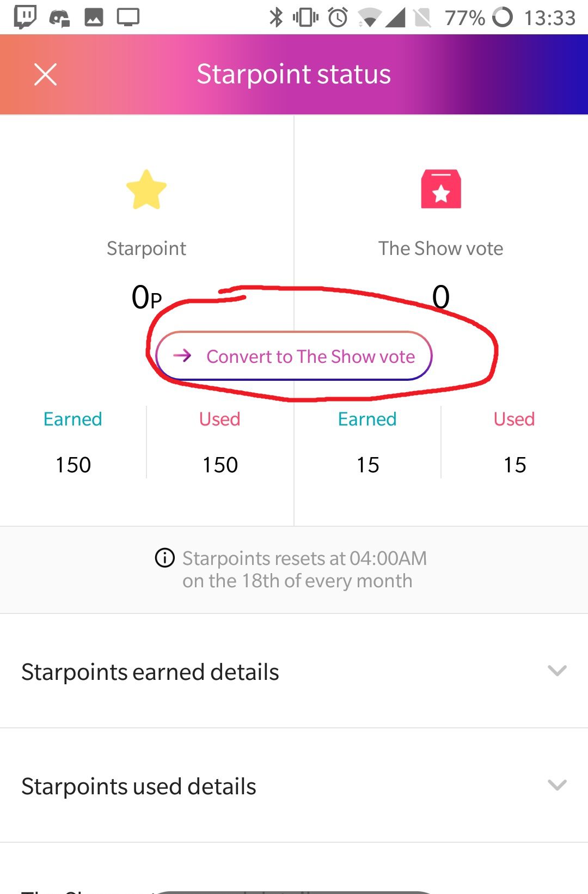Tap the Starpoint Used label

pos(219,419)
